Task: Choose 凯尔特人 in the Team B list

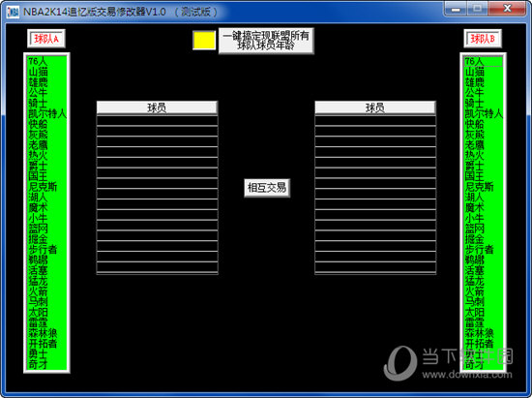Action: pyautogui.click(x=484, y=113)
